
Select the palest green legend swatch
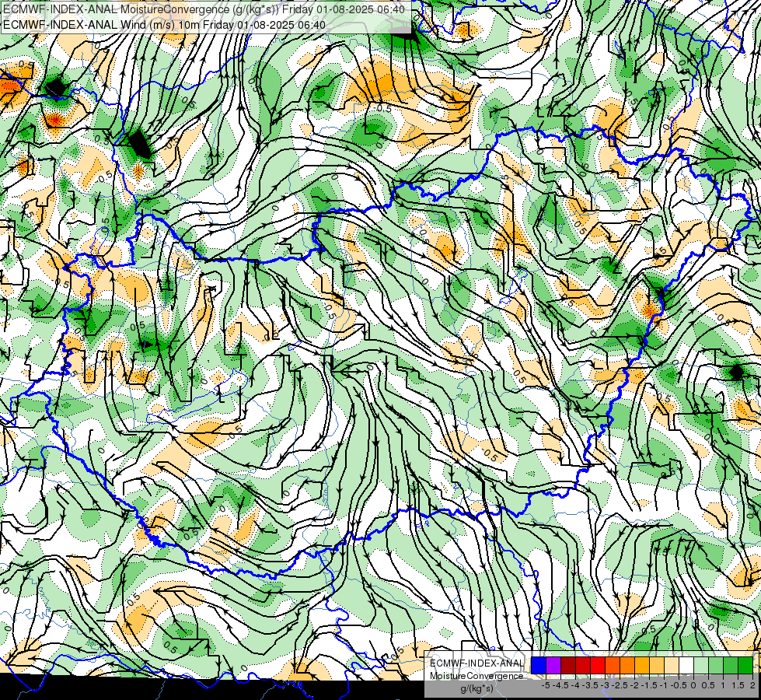(701, 665)
